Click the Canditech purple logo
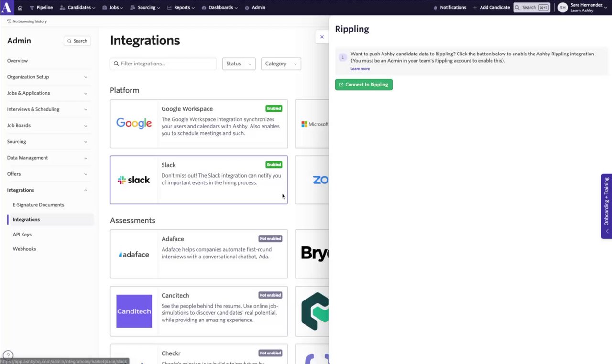Screen dimensions: 612x364 134,311
